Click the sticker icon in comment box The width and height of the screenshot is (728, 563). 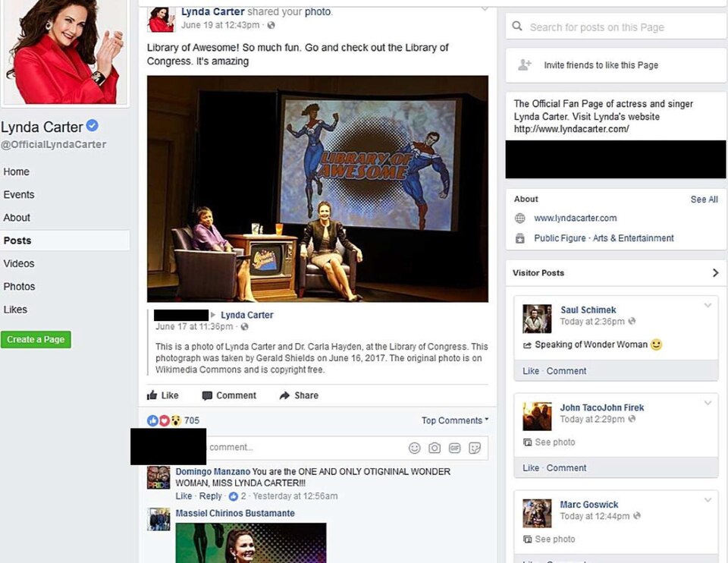(475, 448)
